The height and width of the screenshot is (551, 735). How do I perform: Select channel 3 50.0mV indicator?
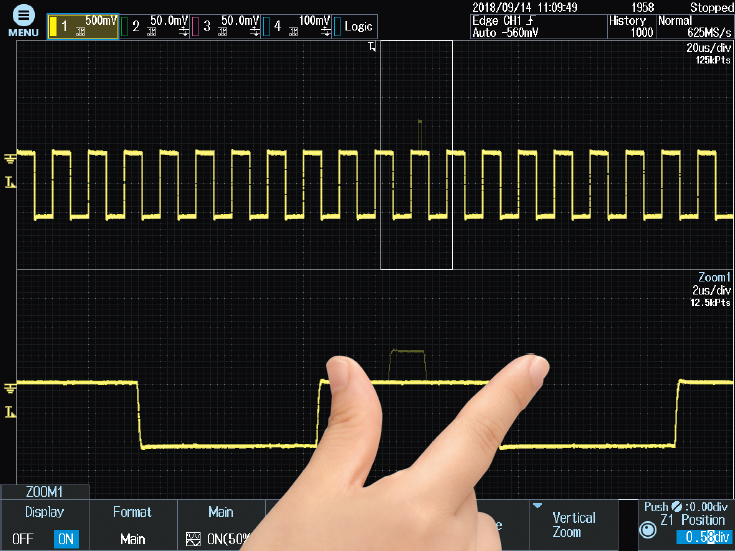click(x=225, y=26)
